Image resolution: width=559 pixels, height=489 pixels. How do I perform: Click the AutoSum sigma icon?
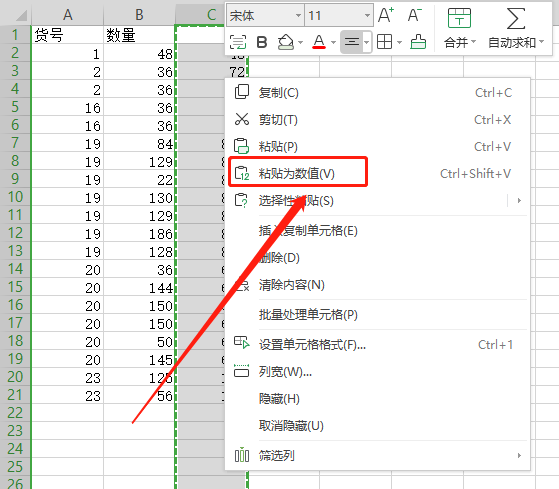[516, 19]
